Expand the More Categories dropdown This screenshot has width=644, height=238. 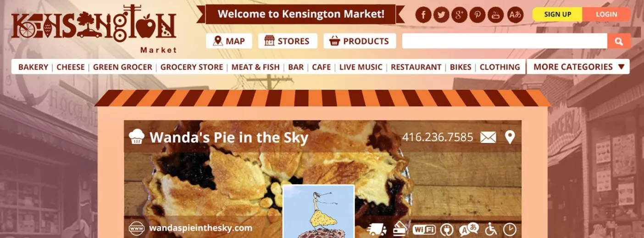click(578, 67)
